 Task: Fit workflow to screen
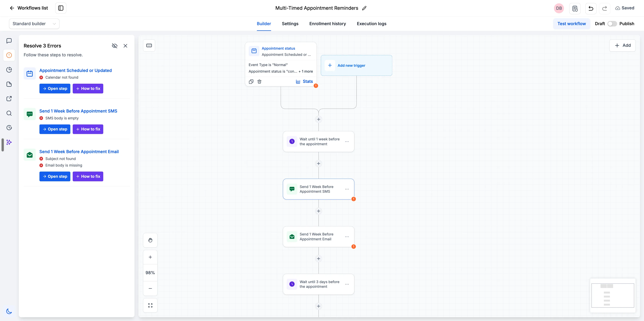point(150,306)
